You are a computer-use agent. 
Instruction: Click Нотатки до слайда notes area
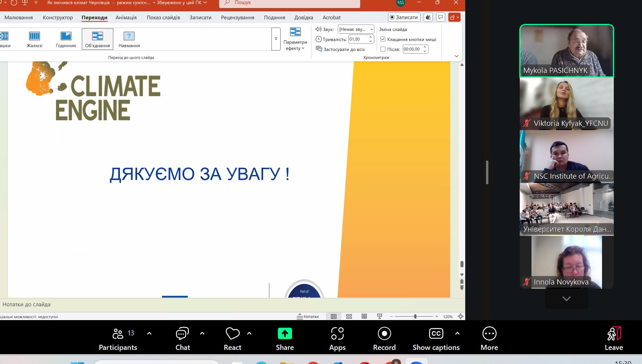pyautogui.click(x=232, y=304)
